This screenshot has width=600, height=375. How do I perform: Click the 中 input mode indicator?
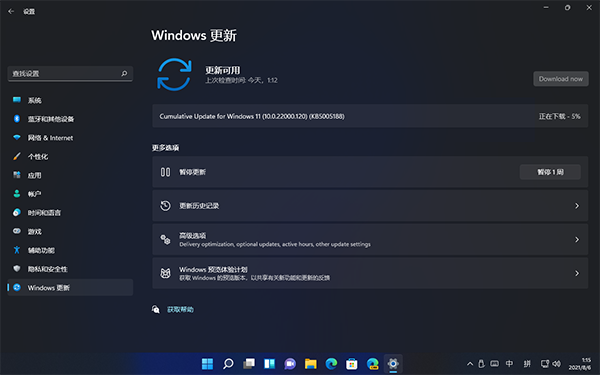click(x=509, y=364)
